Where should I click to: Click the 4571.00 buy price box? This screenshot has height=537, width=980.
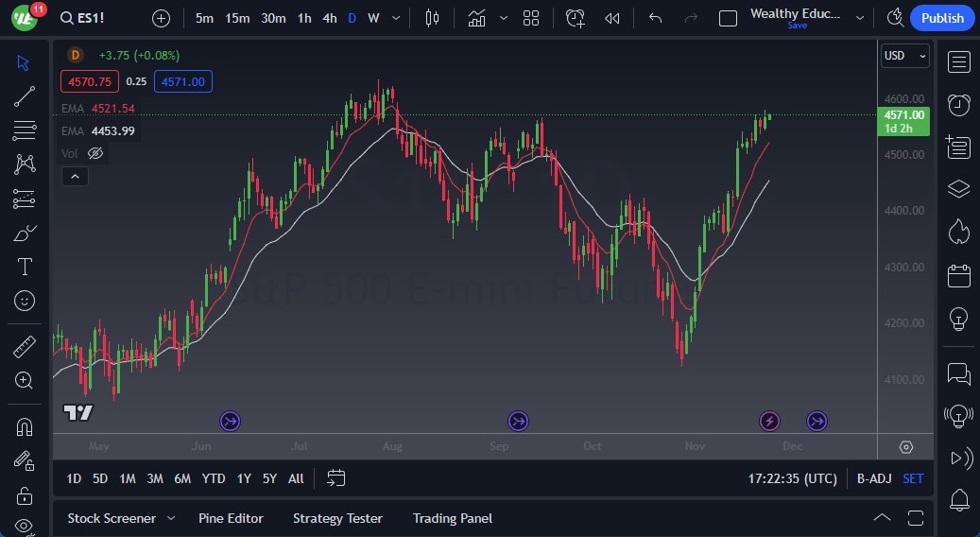[x=183, y=82]
